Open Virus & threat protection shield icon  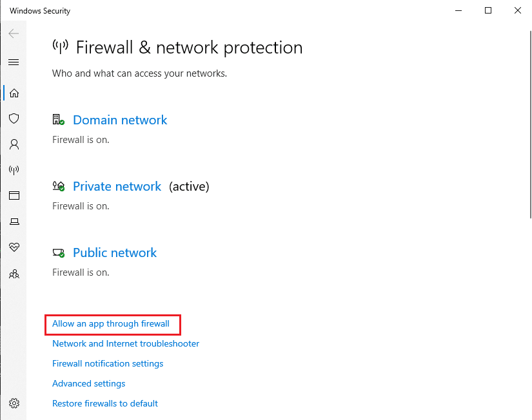(14, 119)
